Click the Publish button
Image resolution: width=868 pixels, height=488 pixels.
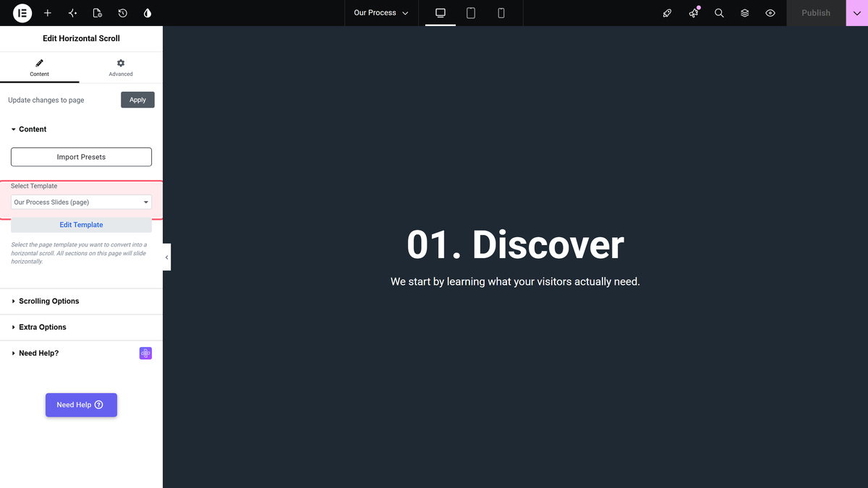(x=816, y=13)
